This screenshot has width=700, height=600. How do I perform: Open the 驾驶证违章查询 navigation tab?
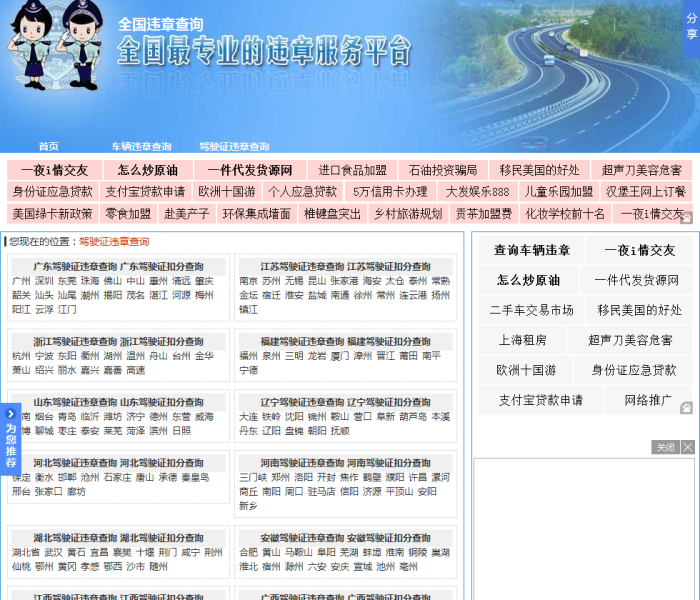point(234,146)
